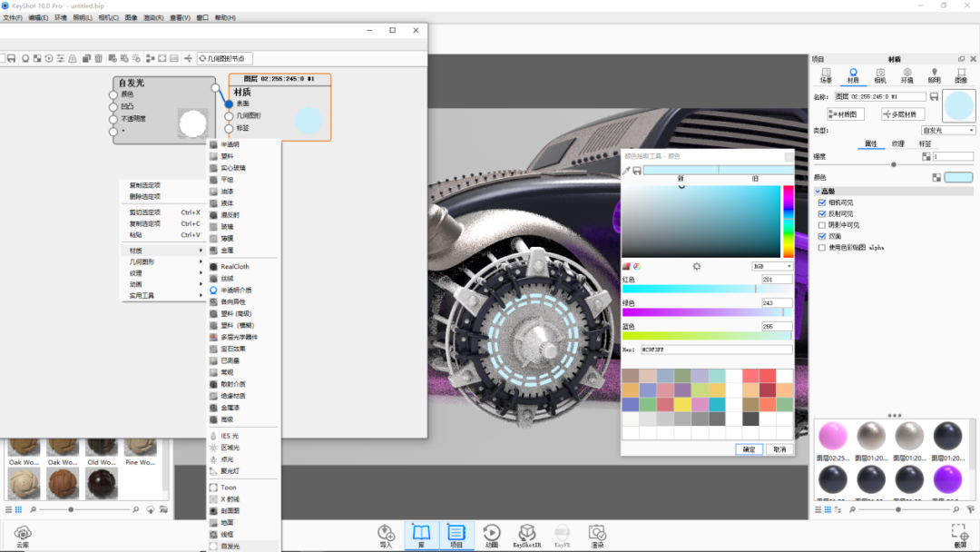Expand the Texture (纹理) context submenu
The height and width of the screenshot is (552, 980).
(x=163, y=273)
